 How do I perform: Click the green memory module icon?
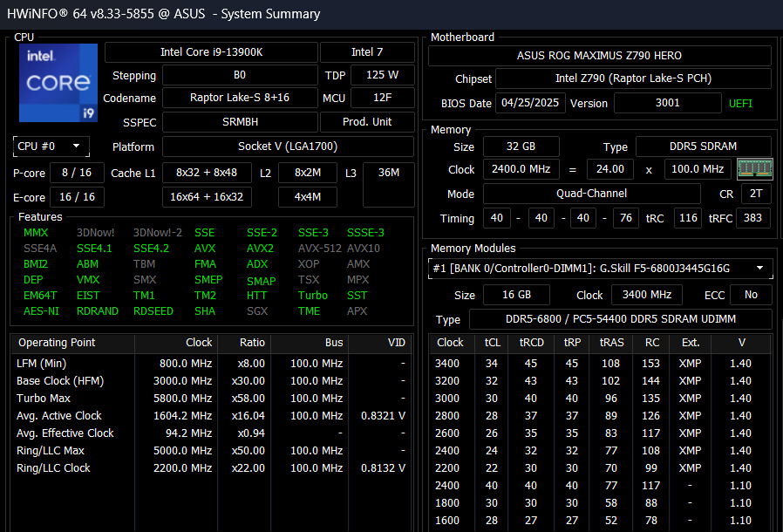pos(754,169)
